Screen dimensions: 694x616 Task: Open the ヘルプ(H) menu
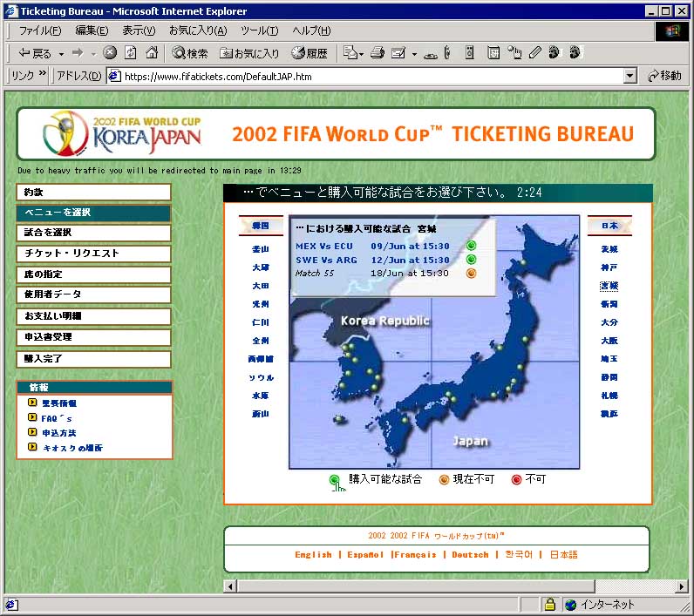click(311, 30)
